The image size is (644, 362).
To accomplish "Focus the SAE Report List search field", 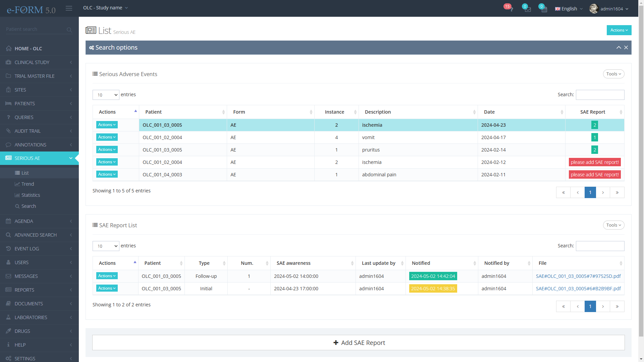I will [600, 246].
